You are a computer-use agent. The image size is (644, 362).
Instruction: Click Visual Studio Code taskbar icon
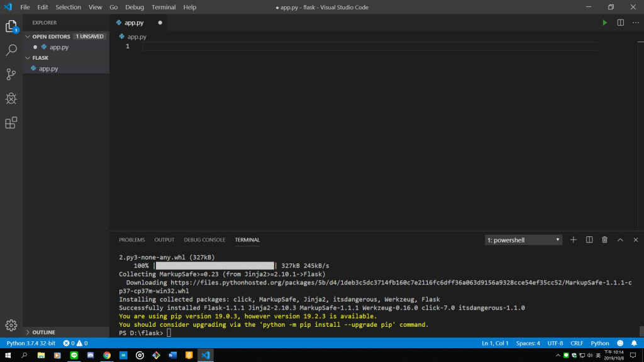click(206, 355)
